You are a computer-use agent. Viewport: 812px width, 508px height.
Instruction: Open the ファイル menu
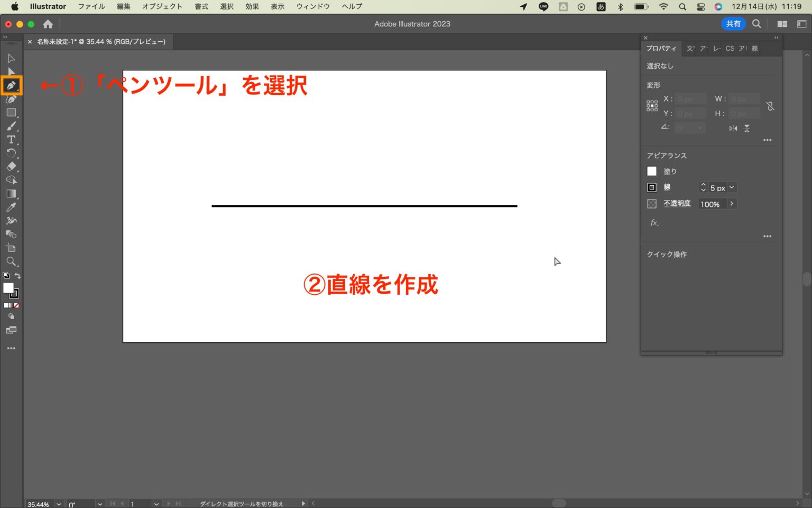(x=91, y=6)
